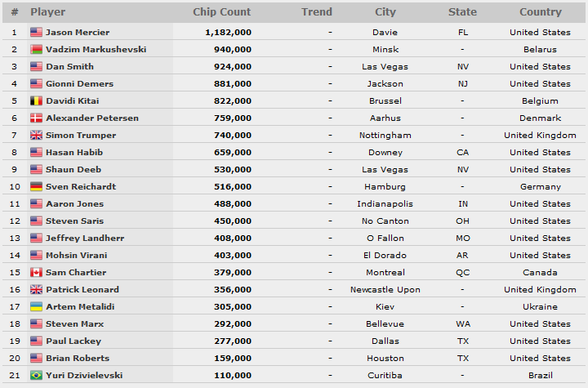Click the US flag beside Jason Mercier
This screenshot has height=388, width=588.
(x=36, y=33)
